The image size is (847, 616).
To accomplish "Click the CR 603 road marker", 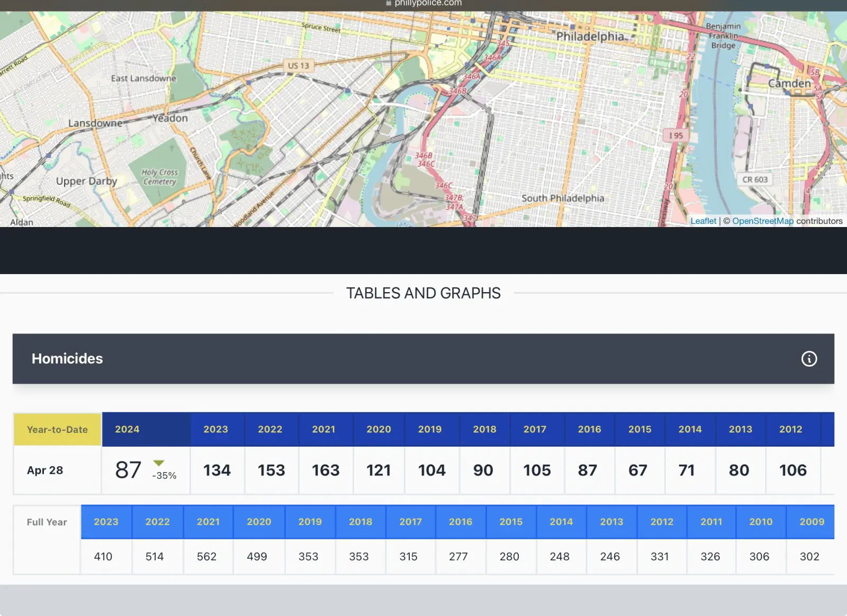I will coord(754,179).
